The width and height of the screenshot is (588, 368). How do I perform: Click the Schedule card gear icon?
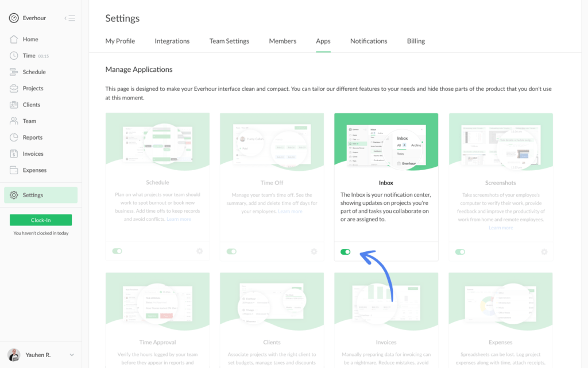point(200,251)
